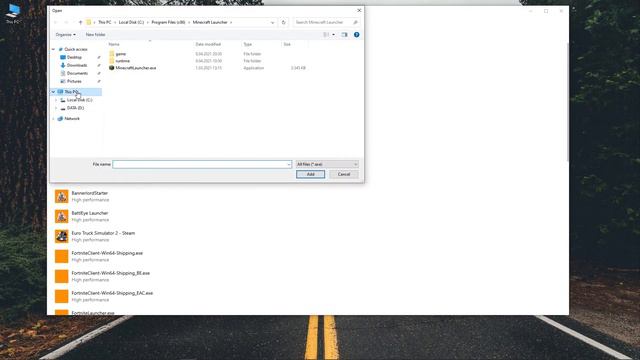The image size is (640, 360).
Task: Click This PC in address breadcrumb
Action: click(104, 22)
